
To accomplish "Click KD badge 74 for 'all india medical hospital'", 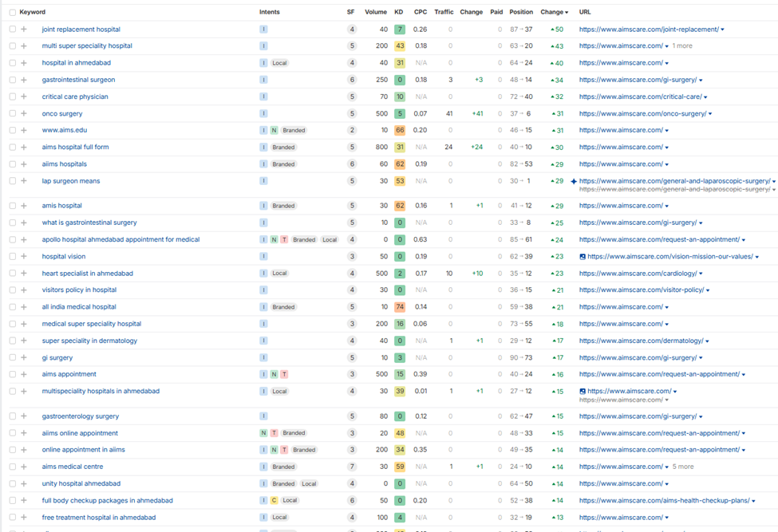I will [x=400, y=307].
